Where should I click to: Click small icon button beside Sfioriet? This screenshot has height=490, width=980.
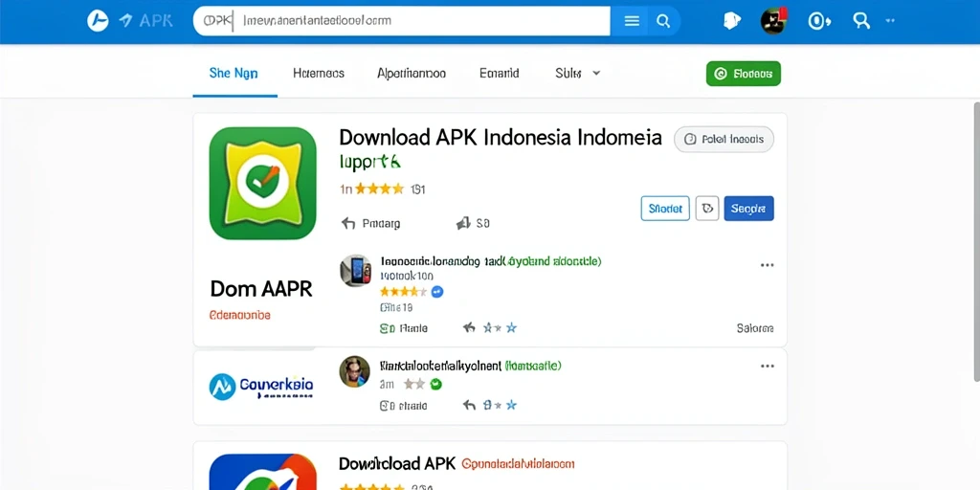707,209
